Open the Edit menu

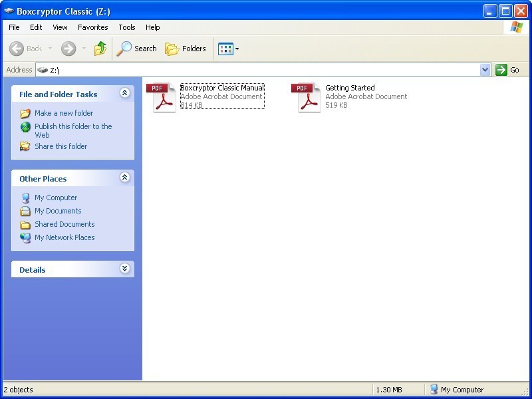pyautogui.click(x=36, y=27)
